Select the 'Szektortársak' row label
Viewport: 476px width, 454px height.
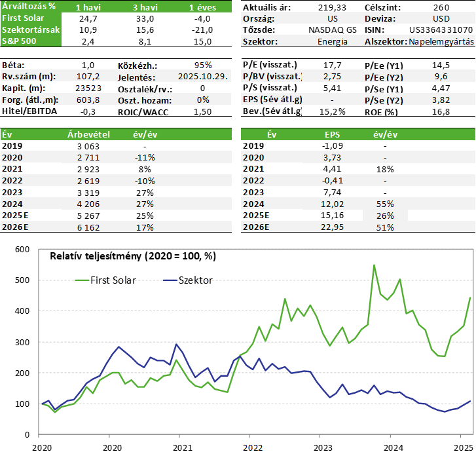coord(31,29)
